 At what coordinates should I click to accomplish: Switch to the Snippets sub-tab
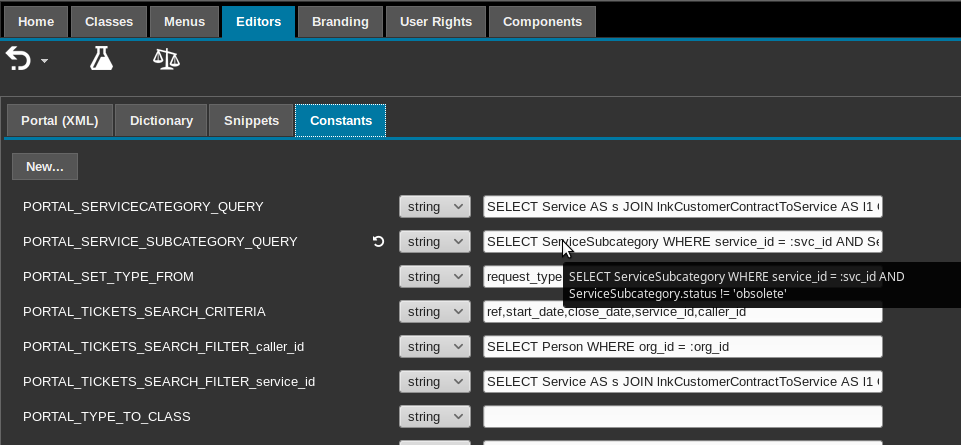pos(251,120)
